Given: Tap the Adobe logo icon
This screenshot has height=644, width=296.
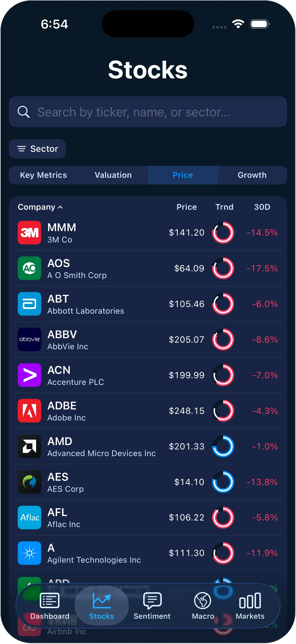Looking at the screenshot, I should point(29,410).
